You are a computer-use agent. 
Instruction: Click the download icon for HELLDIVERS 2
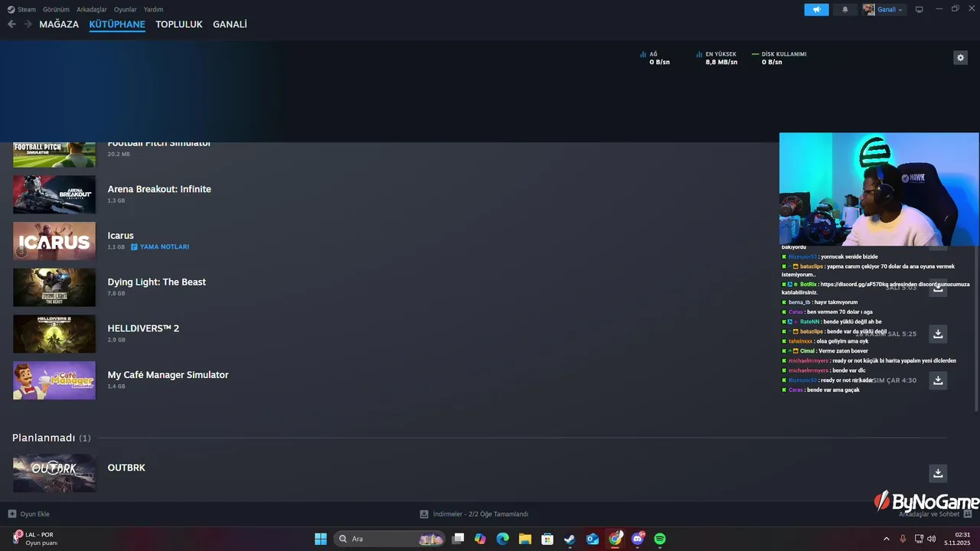tap(938, 334)
